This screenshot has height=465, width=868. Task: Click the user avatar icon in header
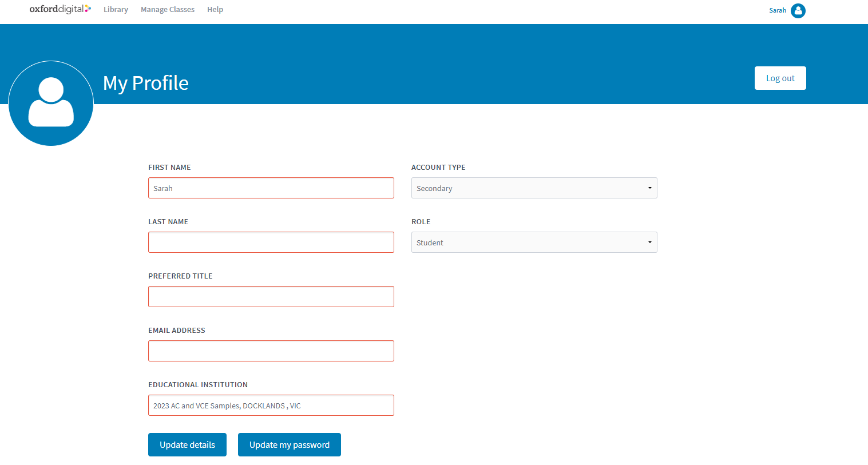pos(798,11)
